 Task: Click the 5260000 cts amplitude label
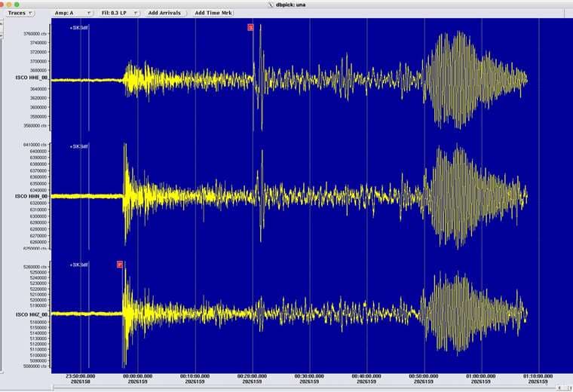(x=35, y=267)
